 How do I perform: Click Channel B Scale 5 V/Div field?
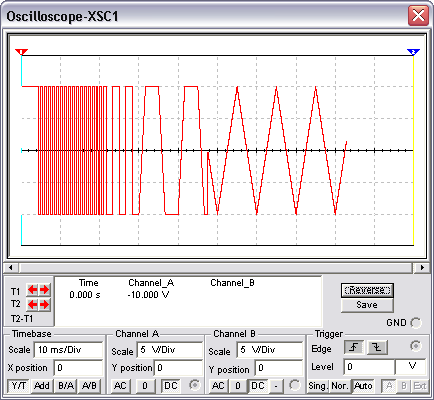pos(270,350)
